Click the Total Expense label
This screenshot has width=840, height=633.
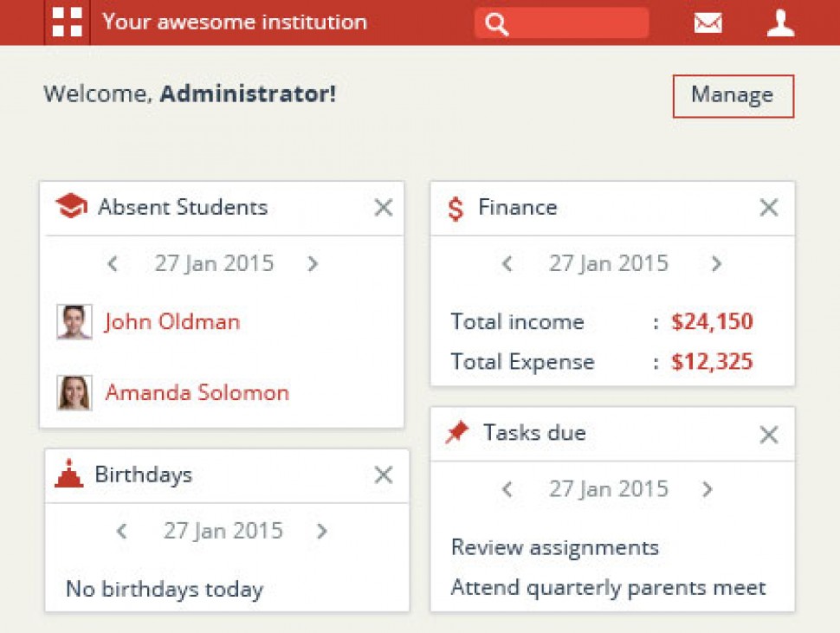[x=523, y=362]
